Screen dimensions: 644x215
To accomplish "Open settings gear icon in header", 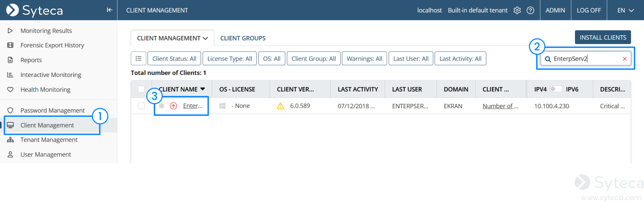I will 517,11.
